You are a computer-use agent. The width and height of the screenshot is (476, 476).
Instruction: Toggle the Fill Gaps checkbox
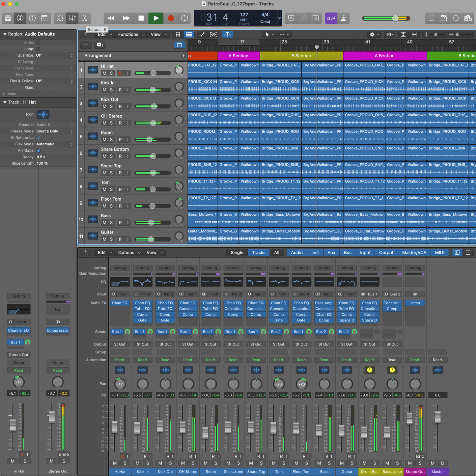39,151
